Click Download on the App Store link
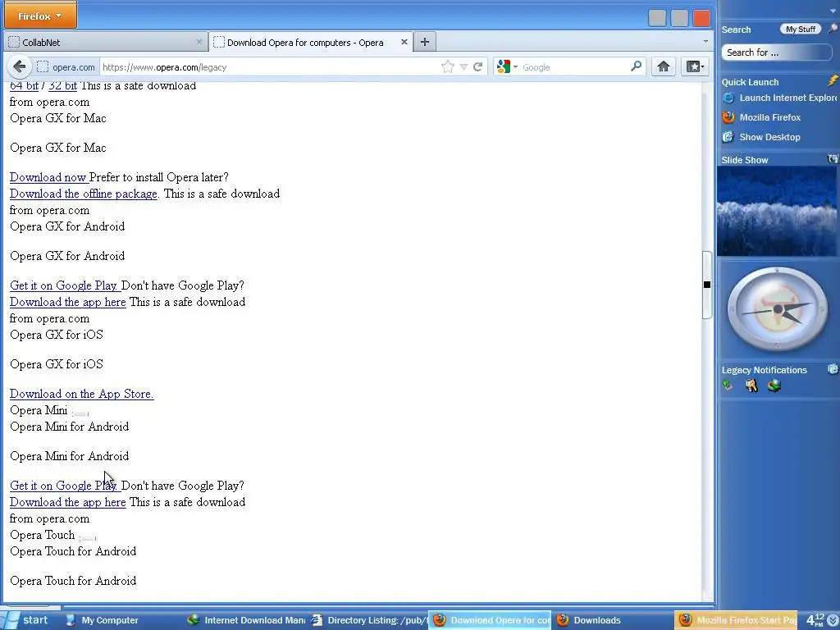Screen dimensions: 840x630 (x=81, y=394)
